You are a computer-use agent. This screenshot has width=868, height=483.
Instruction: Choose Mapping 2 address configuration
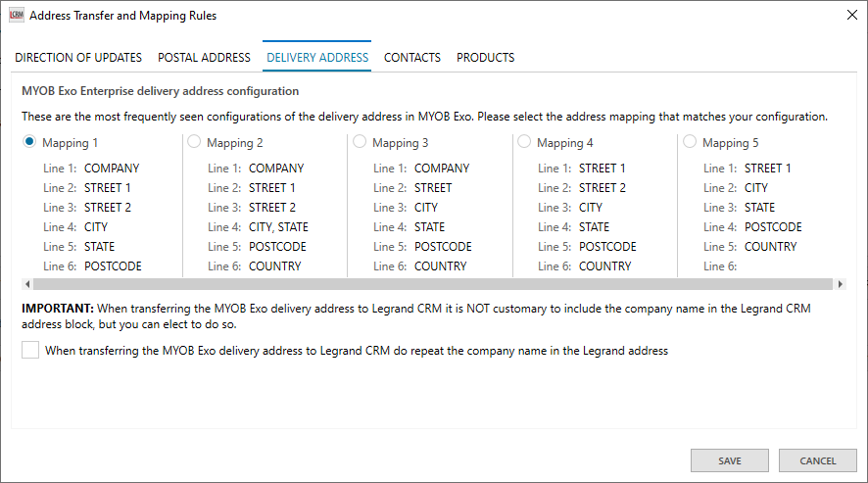(194, 142)
